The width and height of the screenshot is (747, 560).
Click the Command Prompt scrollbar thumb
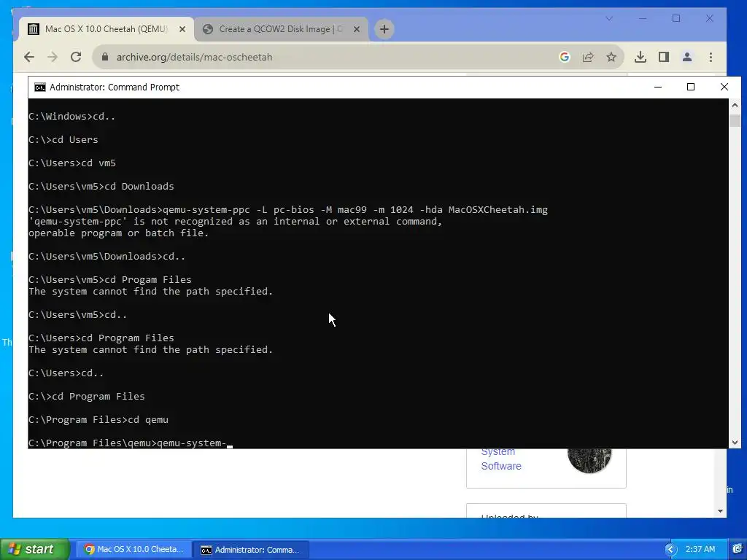click(735, 120)
